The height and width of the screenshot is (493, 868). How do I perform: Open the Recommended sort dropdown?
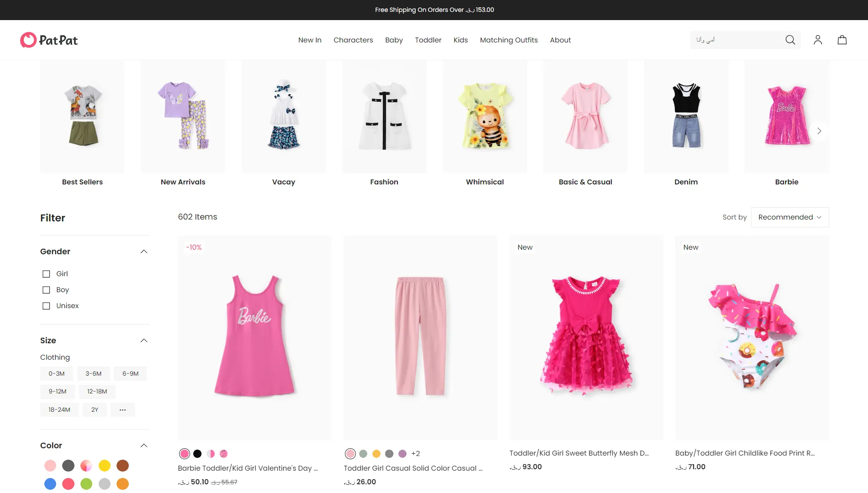pos(790,217)
